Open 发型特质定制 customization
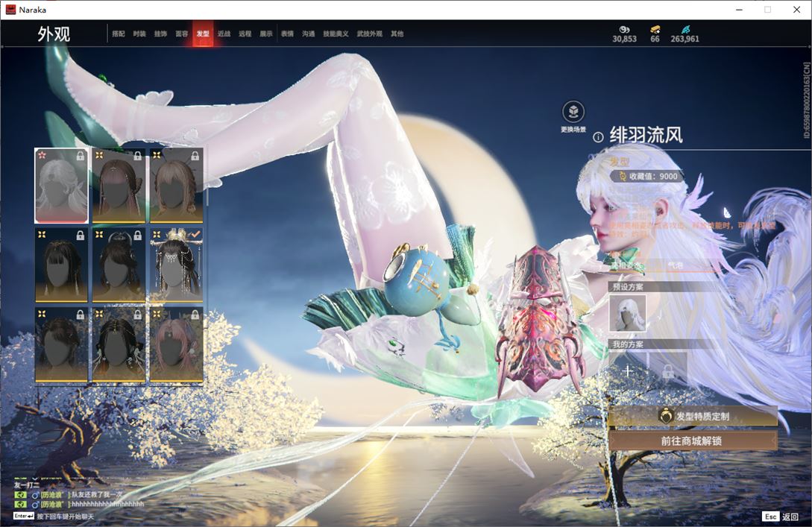 [693, 416]
